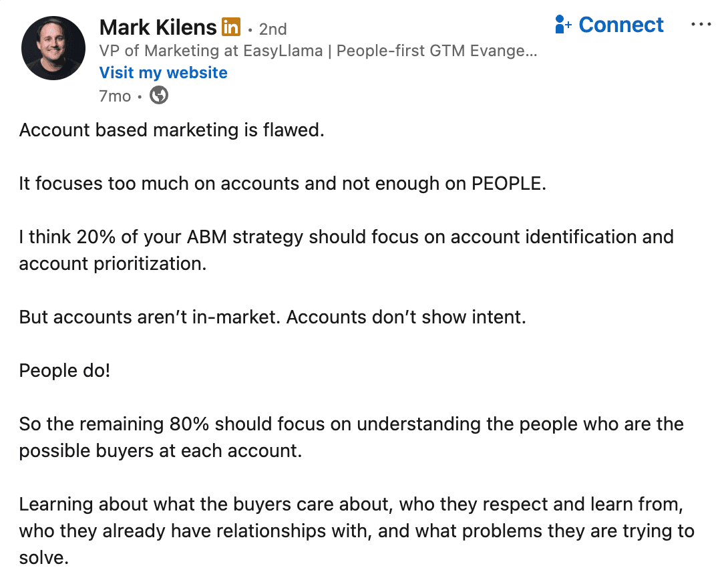Open Mark Kilens' profile photo
The width and height of the screenshot is (728, 580).
pyautogui.click(x=53, y=49)
